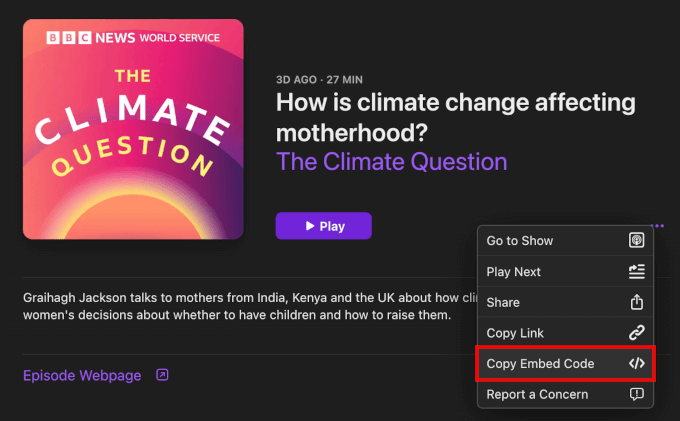Click the exclamation bubble icon beside Report a Concern
Screen dimensions: 680x421
pos(636,394)
